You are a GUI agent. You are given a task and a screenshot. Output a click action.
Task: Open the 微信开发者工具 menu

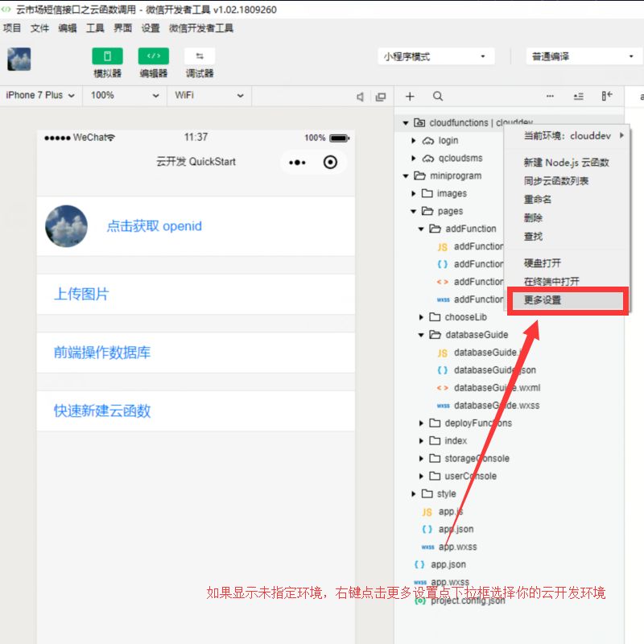tap(201, 28)
